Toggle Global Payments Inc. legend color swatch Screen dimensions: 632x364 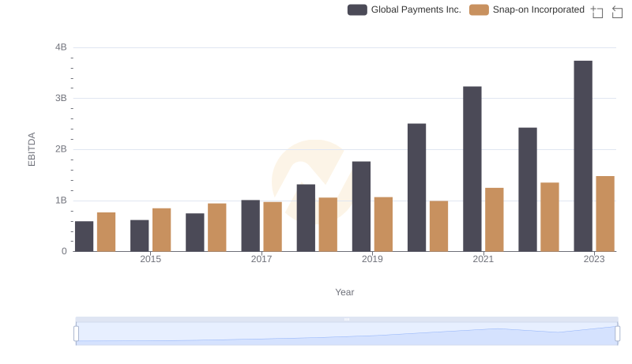pos(357,9)
